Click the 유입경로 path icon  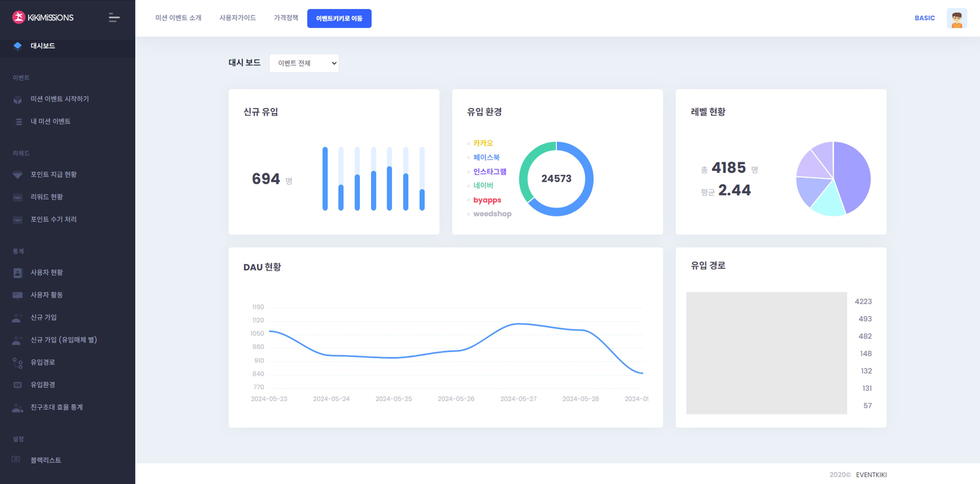coord(17,362)
